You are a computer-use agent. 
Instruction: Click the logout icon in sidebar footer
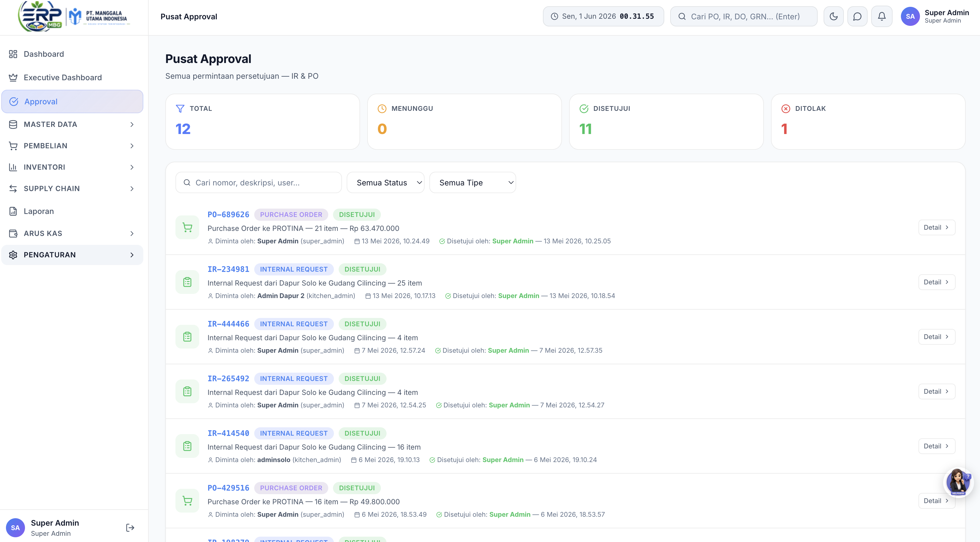pos(130,527)
